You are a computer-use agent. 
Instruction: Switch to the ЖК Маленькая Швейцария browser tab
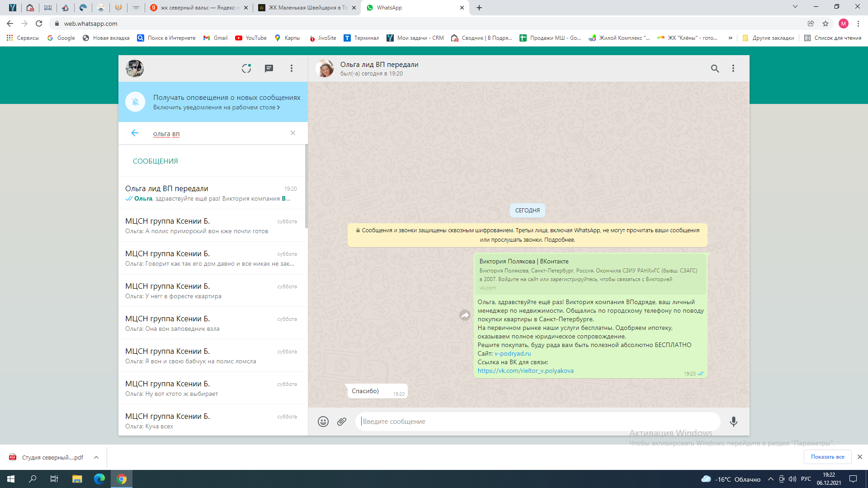pyautogui.click(x=307, y=8)
